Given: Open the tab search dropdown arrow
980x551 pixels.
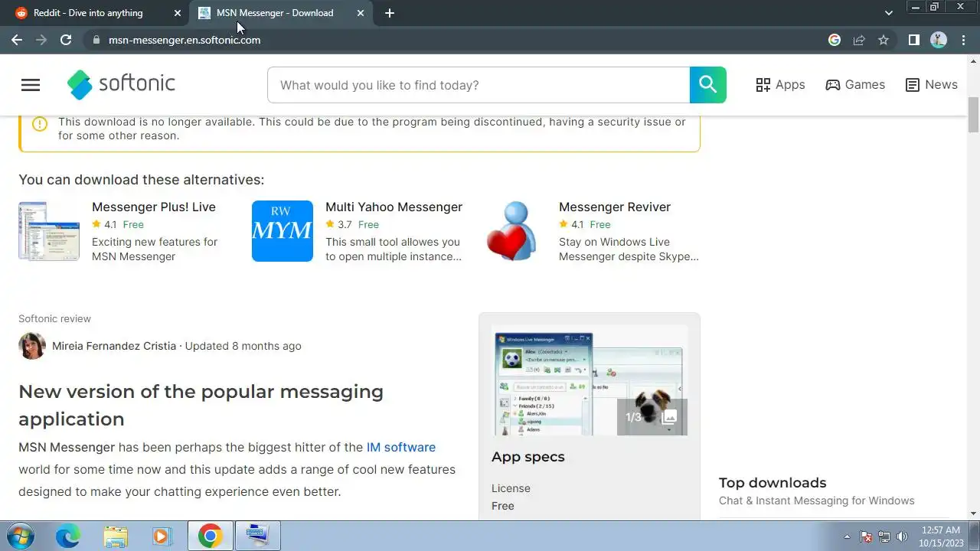Looking at the screenshot, I should coord(888,13).
